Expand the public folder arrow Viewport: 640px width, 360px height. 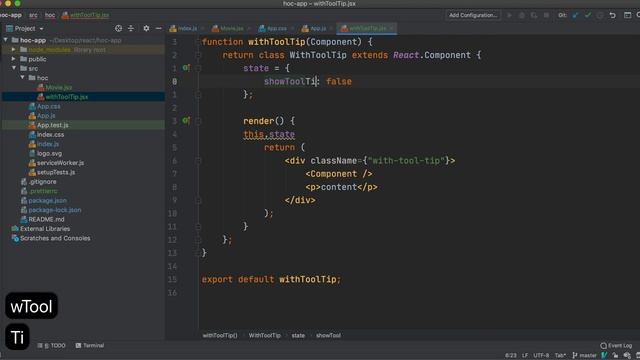point(13,59)
